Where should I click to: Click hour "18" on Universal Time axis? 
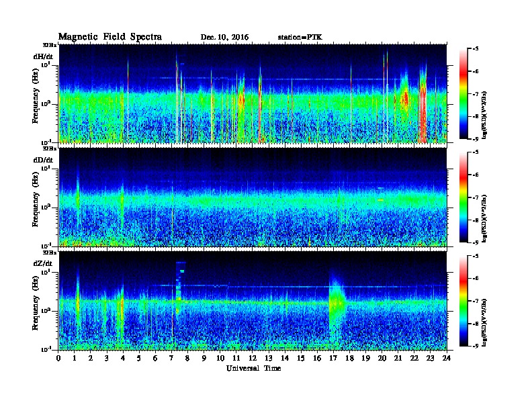pos(349,358)
